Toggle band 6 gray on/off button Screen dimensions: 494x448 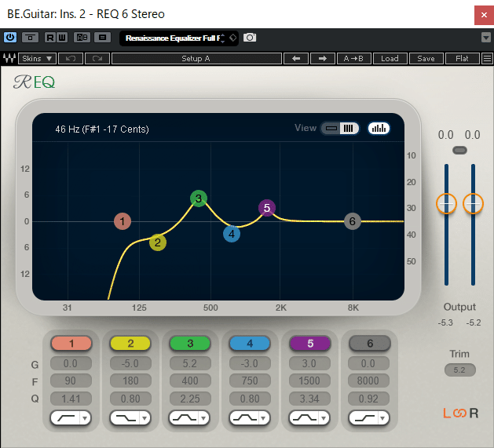[370, 343]
